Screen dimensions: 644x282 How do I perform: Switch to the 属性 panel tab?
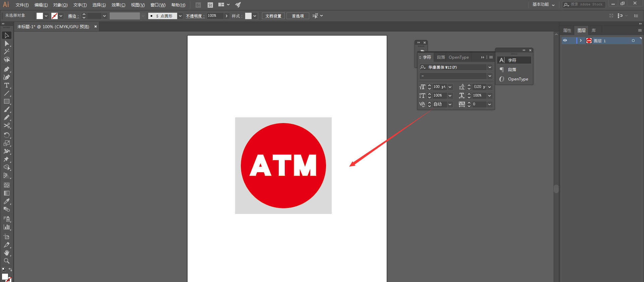(567, 31)
